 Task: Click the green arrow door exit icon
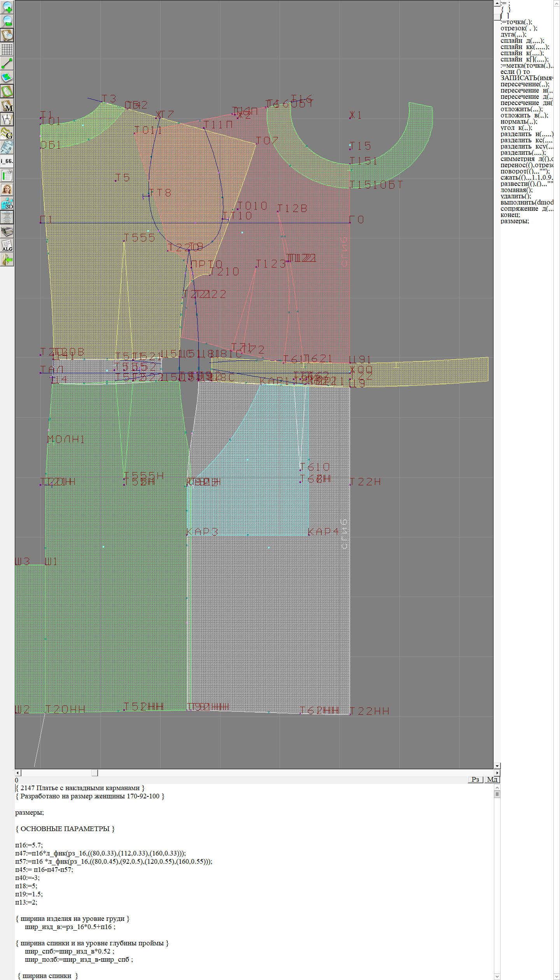point(7,259)
